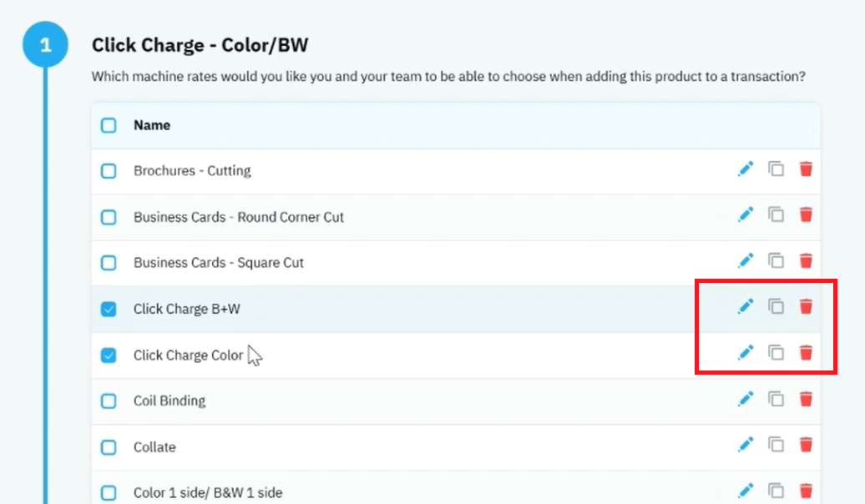Duplicate the Coil Binding rate
Screen dimensions: 865x504
(x=776, y=399)
